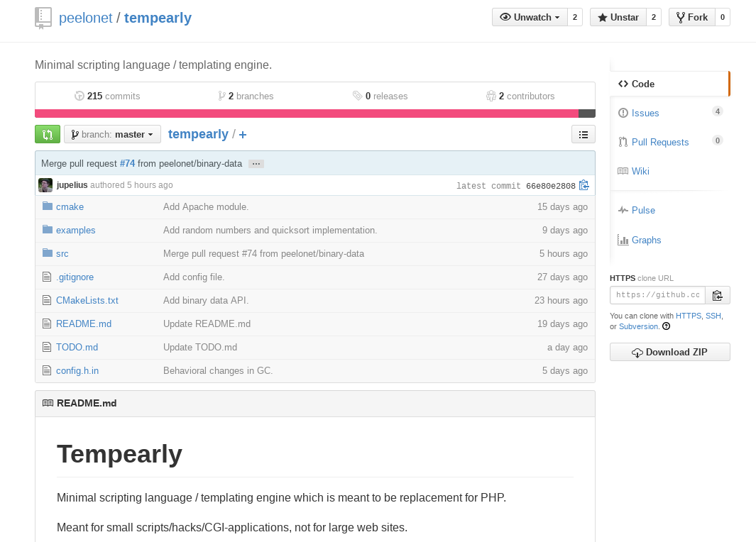Image resolution: width=756 pixels, height=542 pixels.
Task: Click the green compare branches icon button
Action: (x=48, y=134)
